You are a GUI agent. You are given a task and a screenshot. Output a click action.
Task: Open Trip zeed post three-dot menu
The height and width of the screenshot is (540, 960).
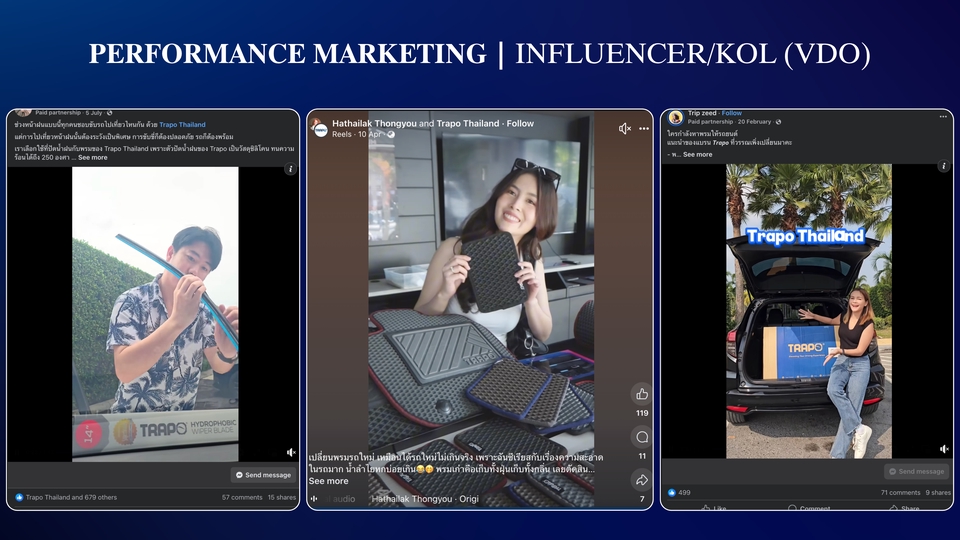pyautogui.click(x=943, y=116)
